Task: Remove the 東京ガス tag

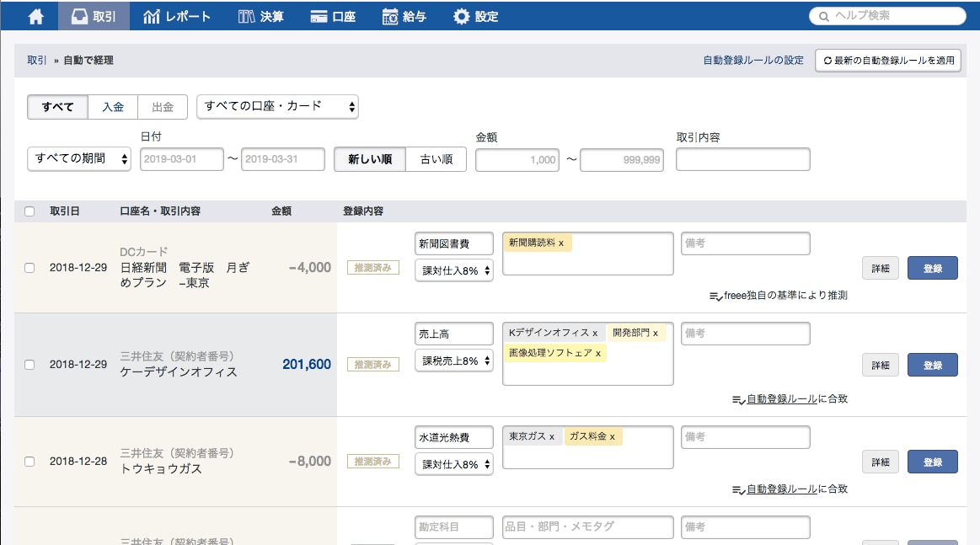Action: point(552,437)
